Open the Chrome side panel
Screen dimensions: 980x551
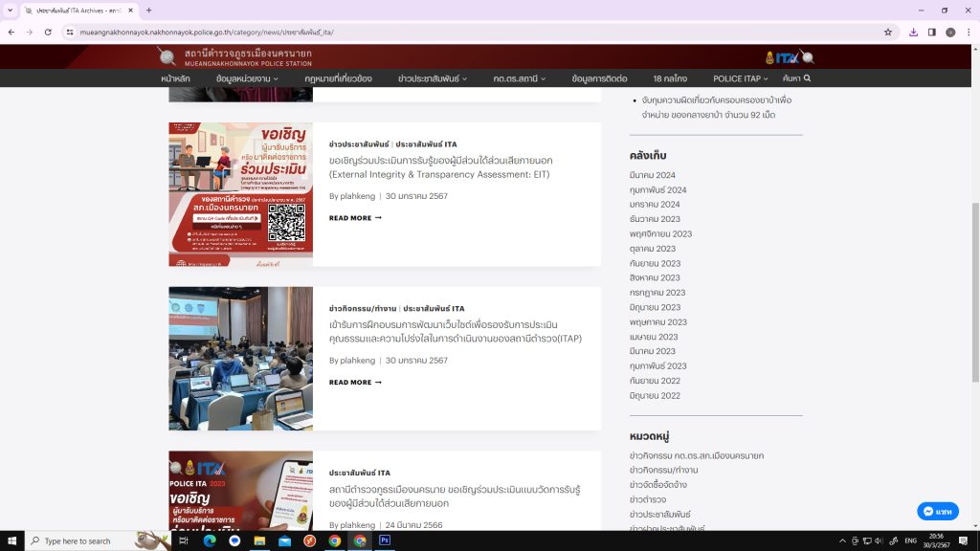pyautogui.click(x=931, y=32)
